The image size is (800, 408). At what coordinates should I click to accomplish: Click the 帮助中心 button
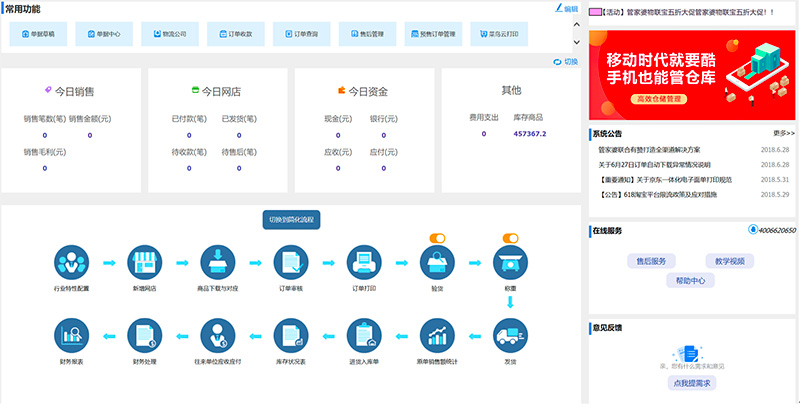click(x=690, y=280)
